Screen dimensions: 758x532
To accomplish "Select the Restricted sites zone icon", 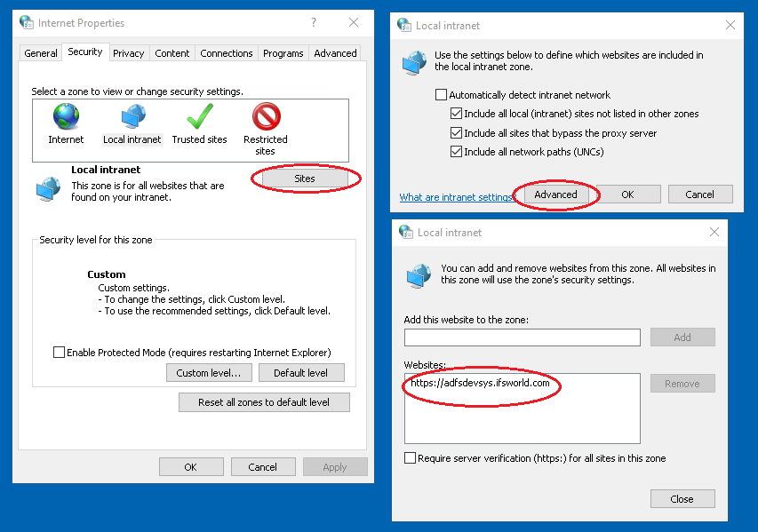I will 266,117.
